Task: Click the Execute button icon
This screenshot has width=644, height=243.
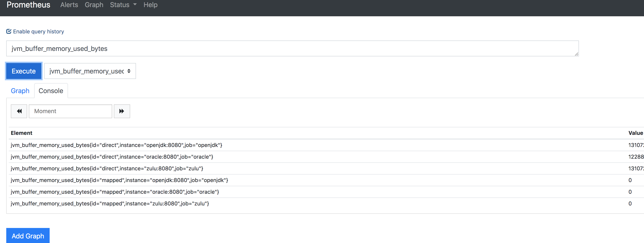Action: (x=23, y=71)
